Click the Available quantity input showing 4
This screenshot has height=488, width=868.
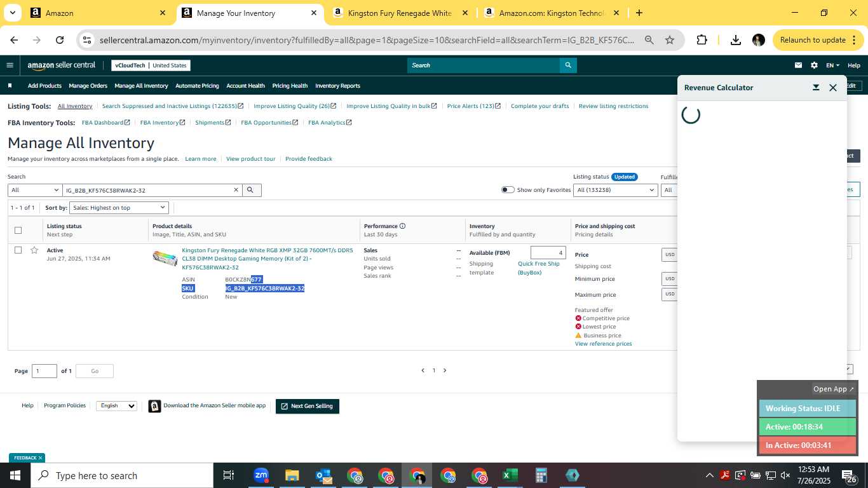click(548, 253)
